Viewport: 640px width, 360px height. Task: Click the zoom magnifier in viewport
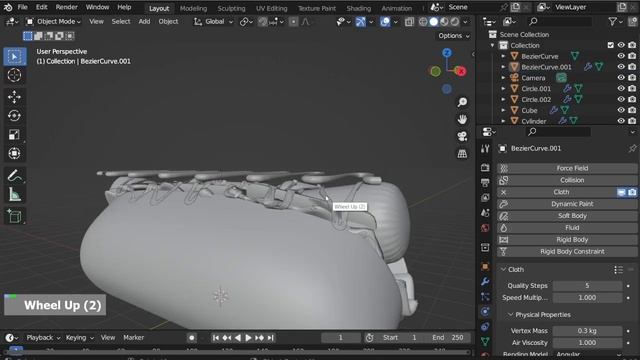click(x=462, y=102)
